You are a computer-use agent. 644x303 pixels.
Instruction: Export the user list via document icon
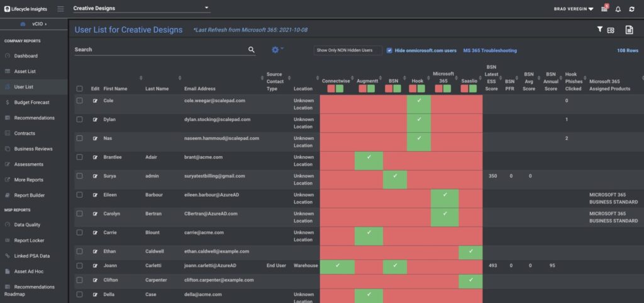point(629,30)
